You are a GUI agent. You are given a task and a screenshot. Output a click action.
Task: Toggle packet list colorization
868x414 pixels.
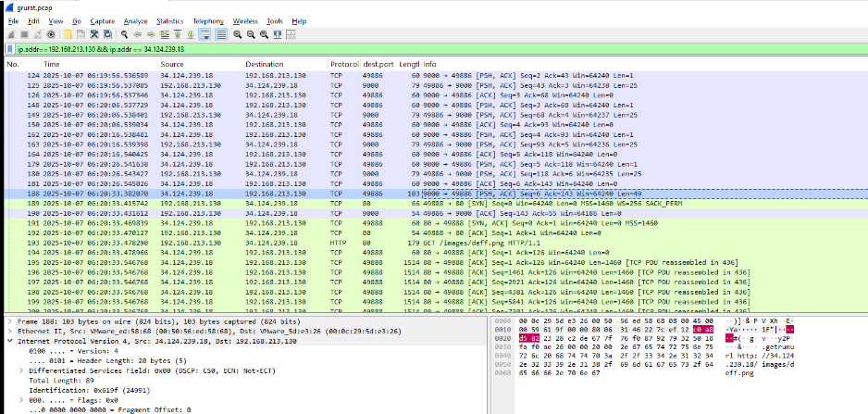coord(222,34)
